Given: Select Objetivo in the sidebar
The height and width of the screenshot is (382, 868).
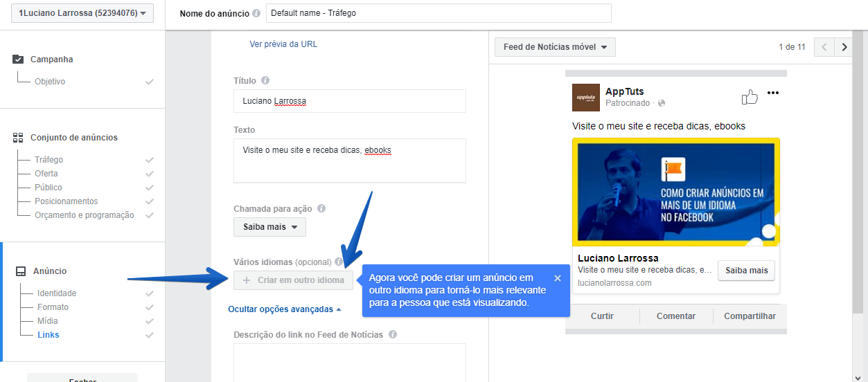Looking at the screenshot, I should pyautogui.click(x=50, y=82).
